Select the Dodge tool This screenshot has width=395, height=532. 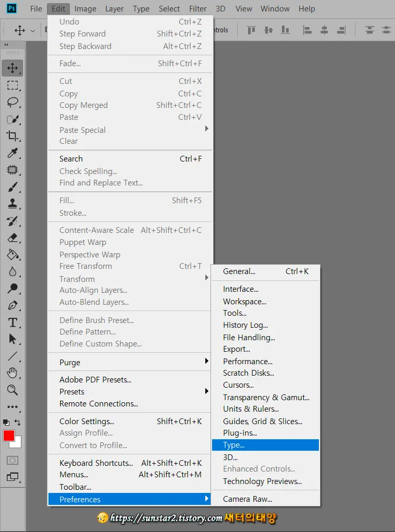13,288
